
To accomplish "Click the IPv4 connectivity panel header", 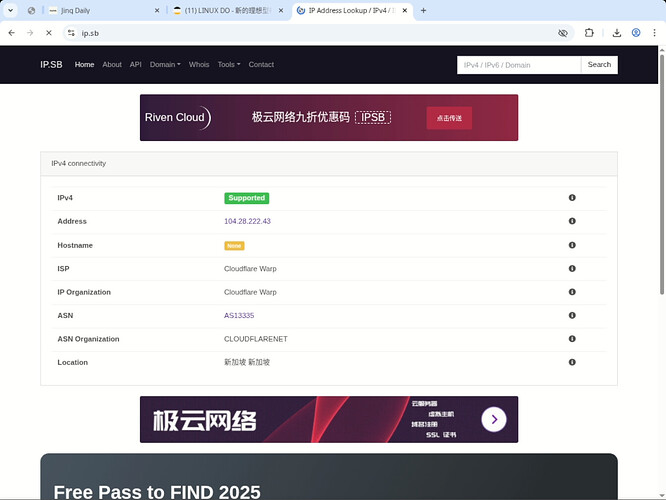I will (x=329, y=164).
